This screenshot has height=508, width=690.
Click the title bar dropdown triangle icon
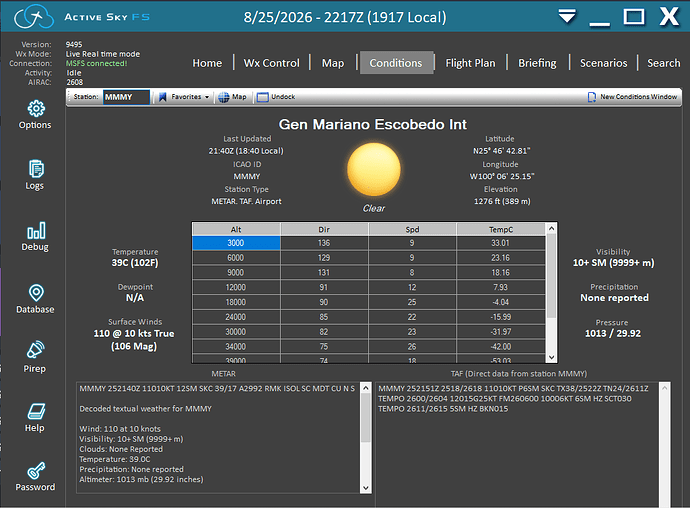567,16
